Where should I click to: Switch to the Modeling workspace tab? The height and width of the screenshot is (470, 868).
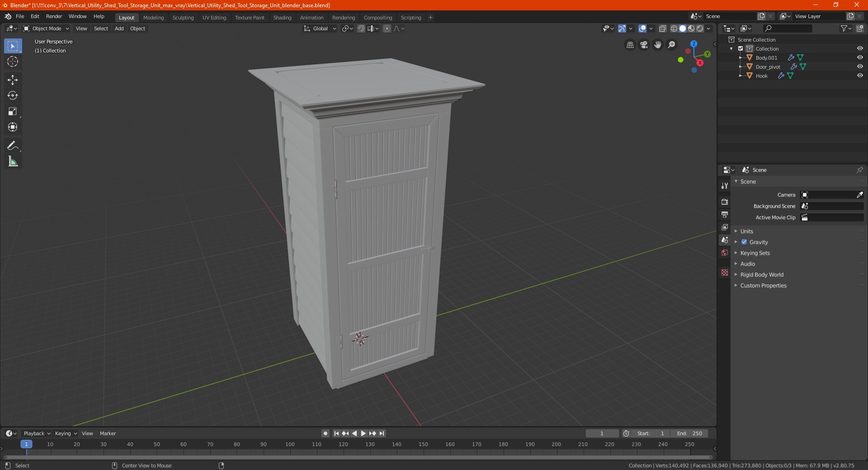153,18
